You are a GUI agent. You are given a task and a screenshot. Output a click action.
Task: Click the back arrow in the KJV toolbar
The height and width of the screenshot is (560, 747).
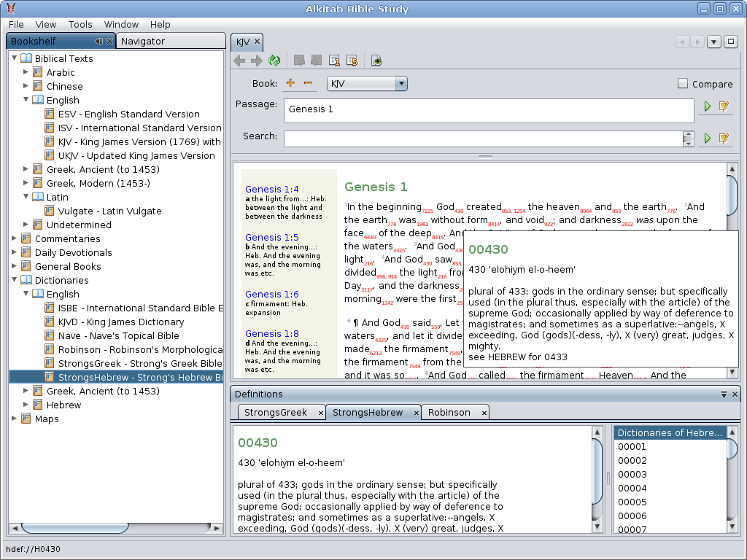(239, 61)
